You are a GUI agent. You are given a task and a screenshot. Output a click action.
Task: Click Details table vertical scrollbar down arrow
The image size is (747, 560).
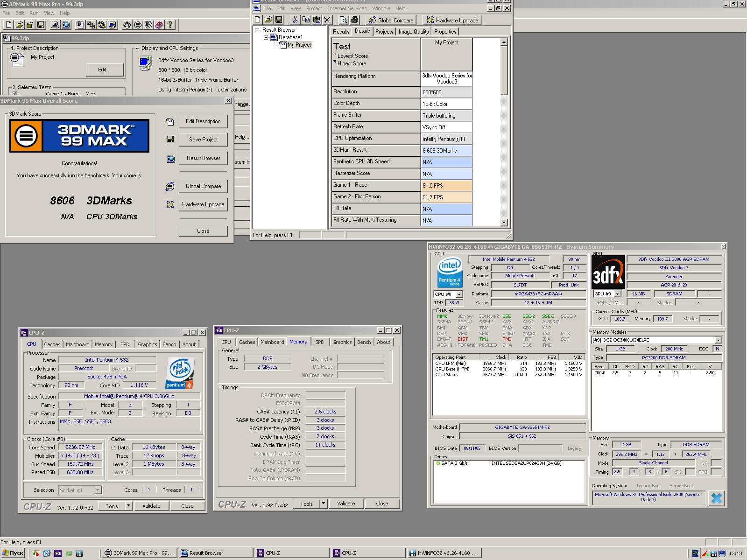(x=504, y=223)
